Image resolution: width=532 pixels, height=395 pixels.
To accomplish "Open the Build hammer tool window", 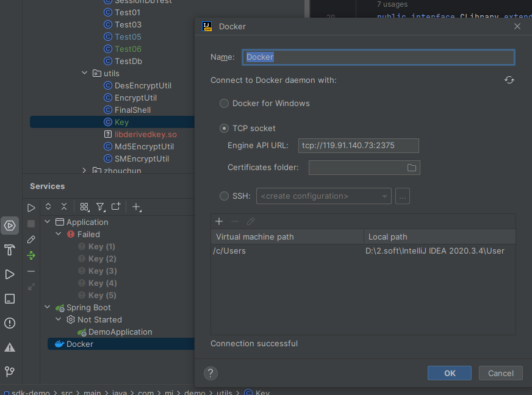I will click(x=10, y=250).
